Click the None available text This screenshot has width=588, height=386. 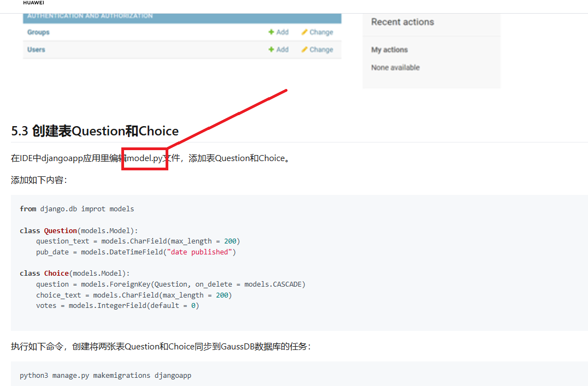coord(395,68)
